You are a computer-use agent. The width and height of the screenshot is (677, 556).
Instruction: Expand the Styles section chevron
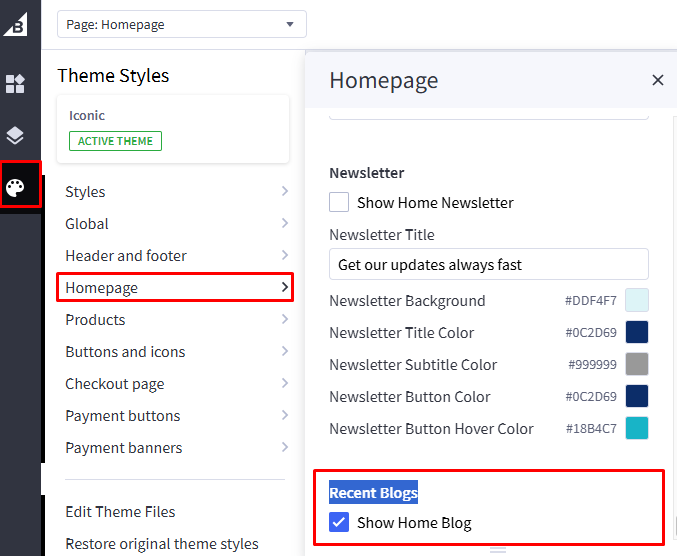[x=285, y=191]
